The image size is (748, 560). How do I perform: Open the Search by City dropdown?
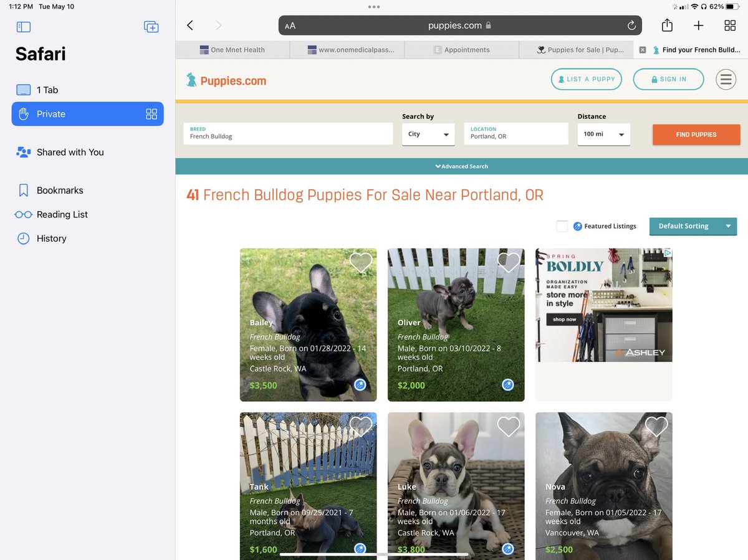[428, 135]
